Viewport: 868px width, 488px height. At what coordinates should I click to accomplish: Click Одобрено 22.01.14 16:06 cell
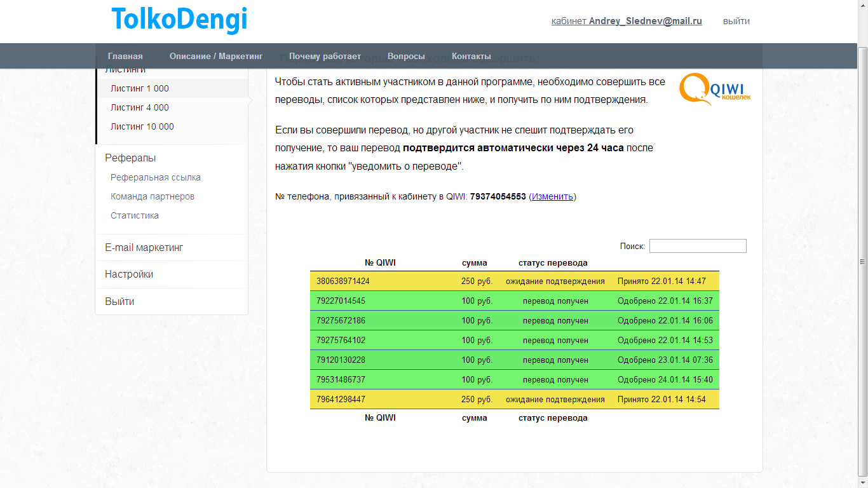click(x=665, y=320)
